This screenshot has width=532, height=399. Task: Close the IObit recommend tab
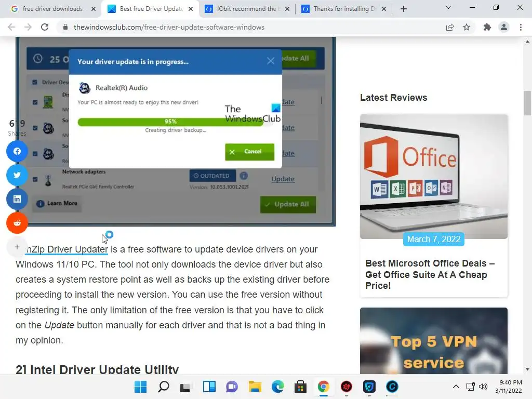pyautogui.click(x=287, y=9)
